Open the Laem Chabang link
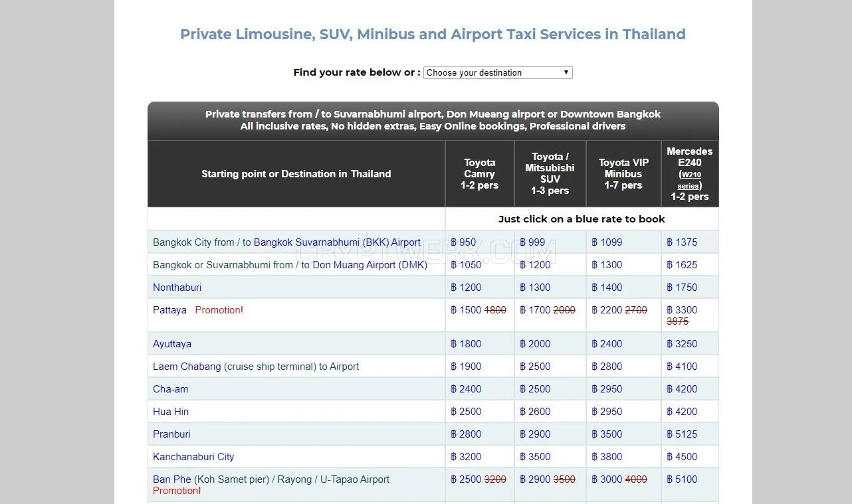This screenshot has height=504, width=852. pyautogui.click(x=187, y=367)
